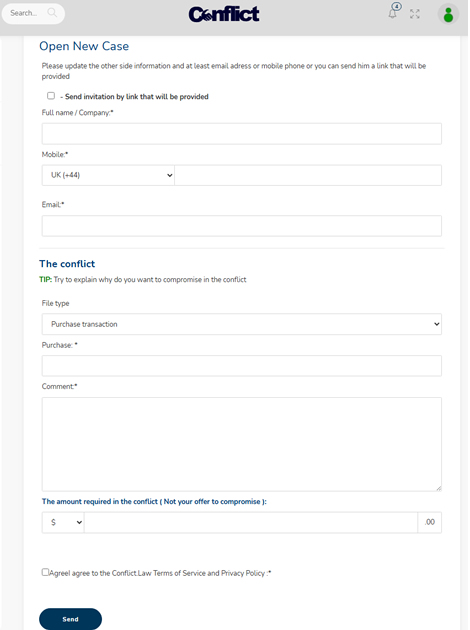Click the mobile phone number field
Viewport: 470px width, 630px height.
[x=308, y=175]
